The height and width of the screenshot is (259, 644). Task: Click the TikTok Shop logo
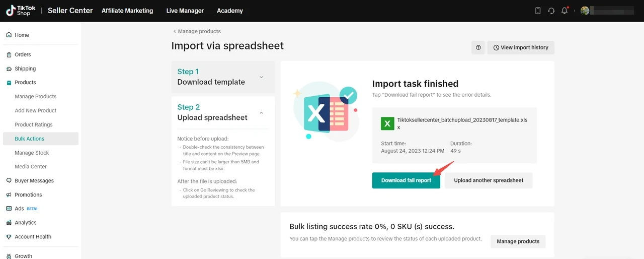19,11
